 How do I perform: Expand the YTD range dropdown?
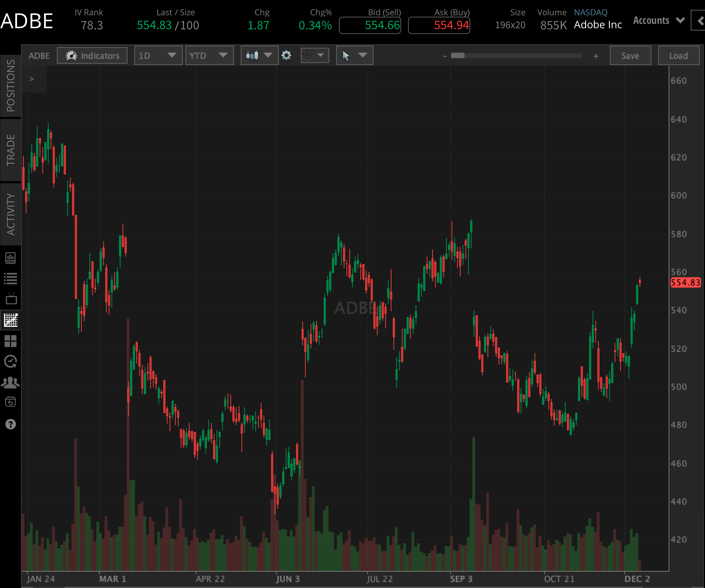209,55
